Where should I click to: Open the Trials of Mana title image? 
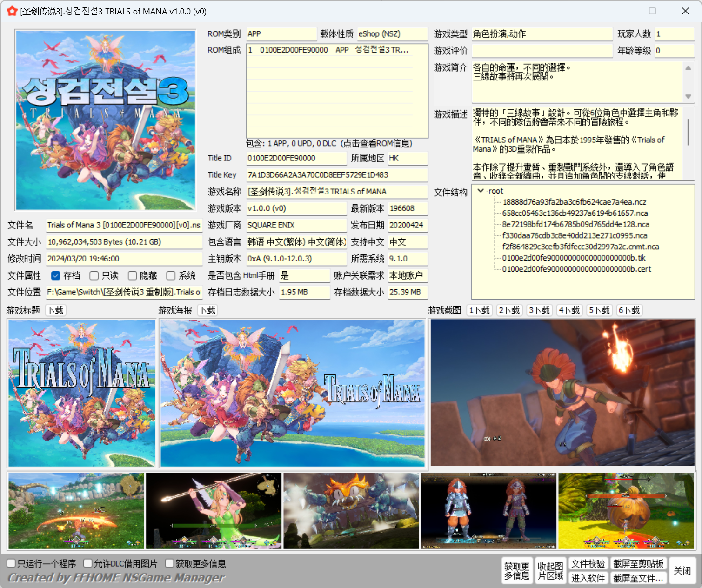82,393
